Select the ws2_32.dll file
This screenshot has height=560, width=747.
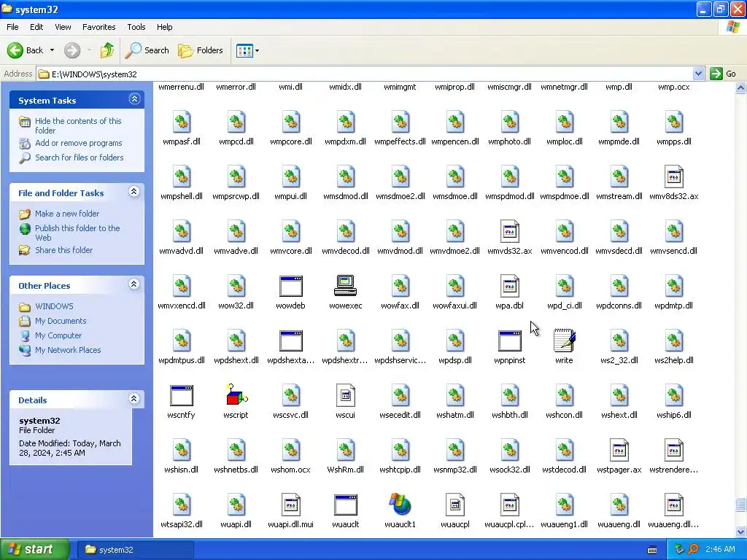pyautogui.click(x=619, y=341)
